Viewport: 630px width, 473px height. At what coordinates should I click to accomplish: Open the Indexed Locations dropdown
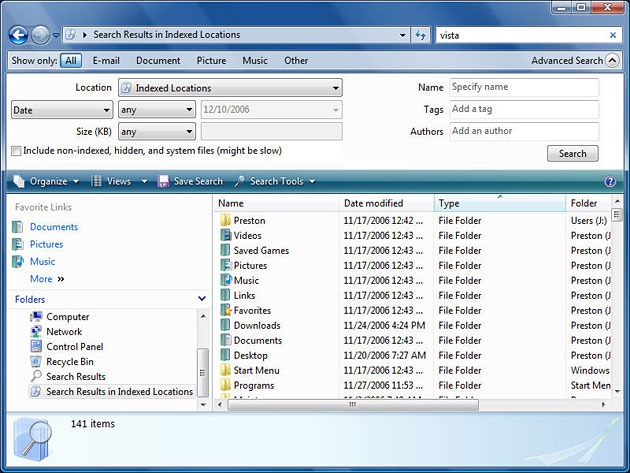pos(230,88)
